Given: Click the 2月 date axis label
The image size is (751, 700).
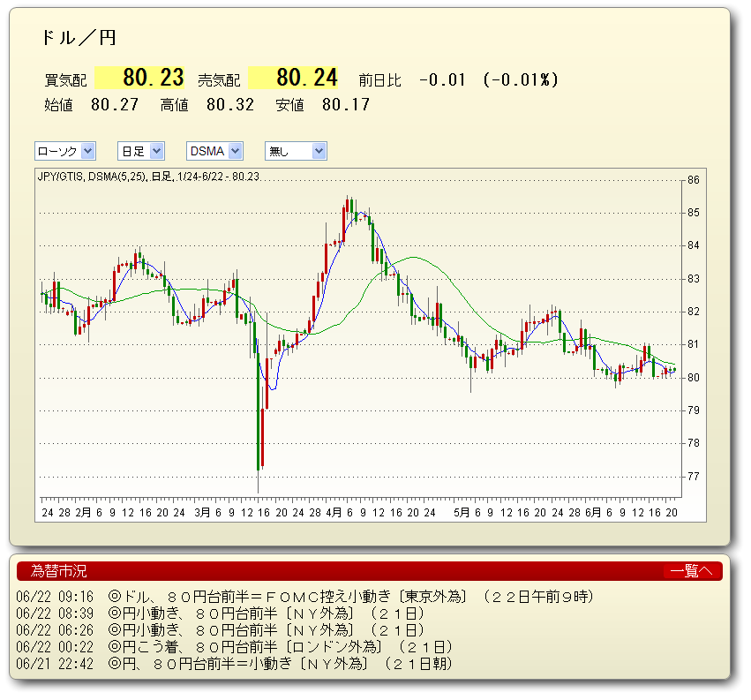Looking at the screenshot, I should pos(83,513).
